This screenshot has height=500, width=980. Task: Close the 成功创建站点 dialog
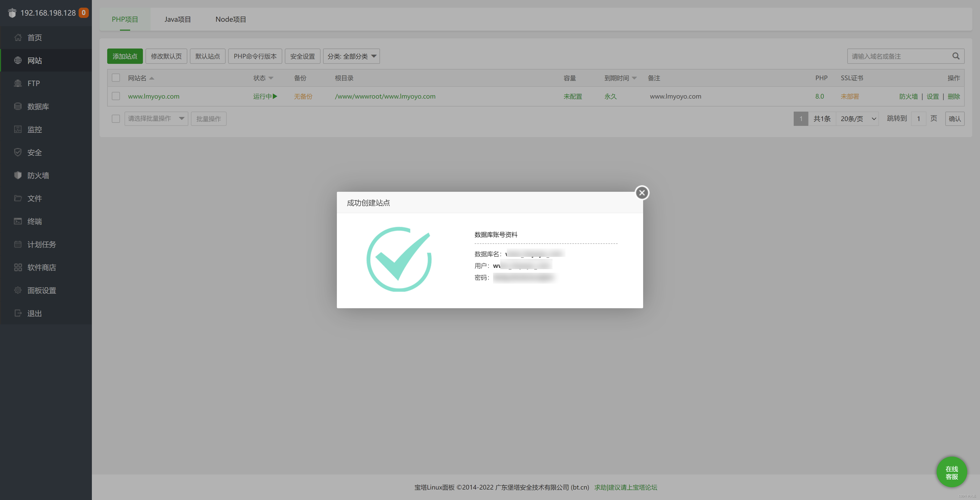tap(642, 193)
